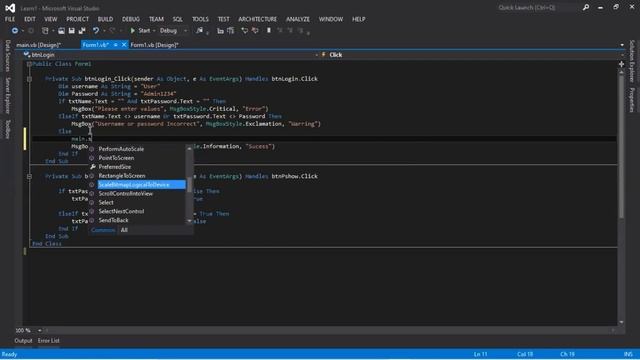Uncomment the selected lines icon
The height and width of the screenshot is (360, 640).
click(255, 31)
